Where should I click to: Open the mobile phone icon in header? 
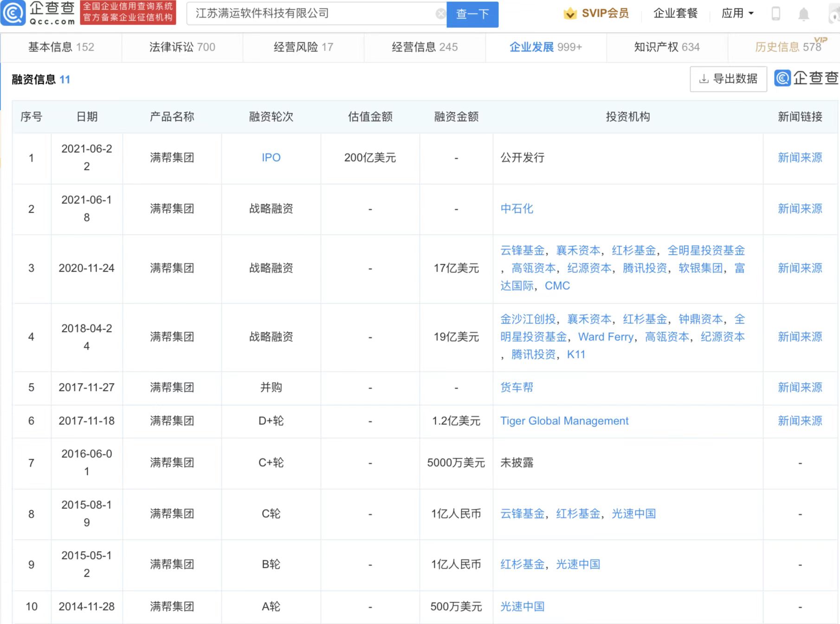[776, 14]
